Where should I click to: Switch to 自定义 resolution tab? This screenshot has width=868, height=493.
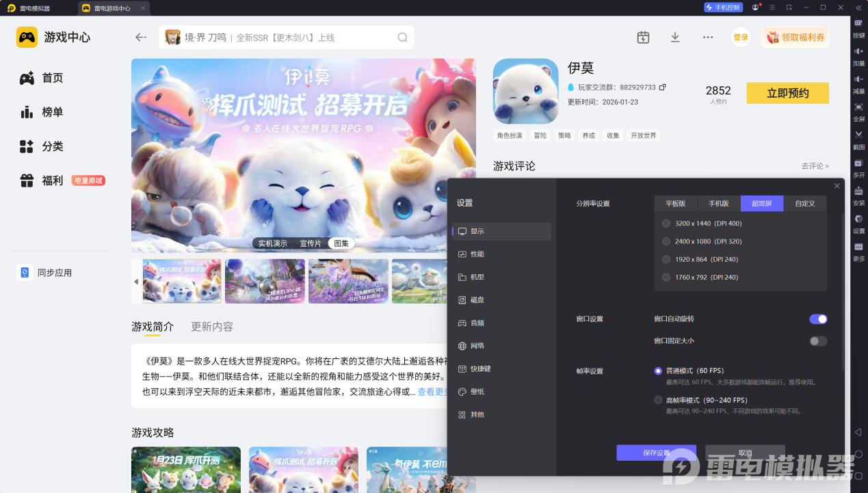[x=805, y=204]
